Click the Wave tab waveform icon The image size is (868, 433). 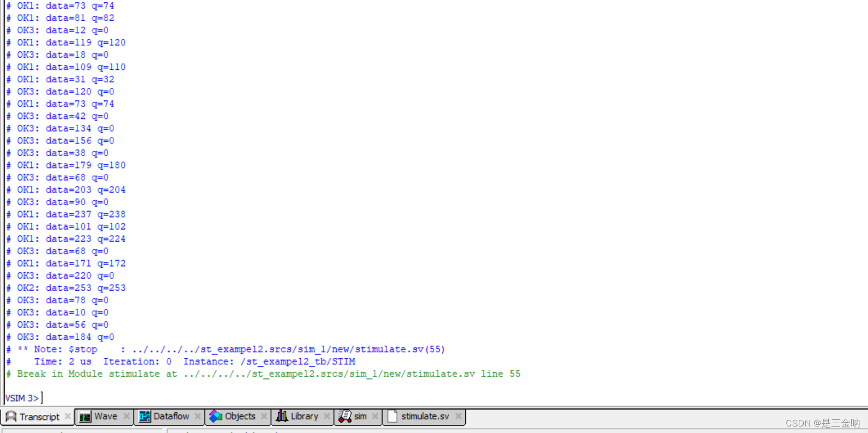(x=85, y=417)
